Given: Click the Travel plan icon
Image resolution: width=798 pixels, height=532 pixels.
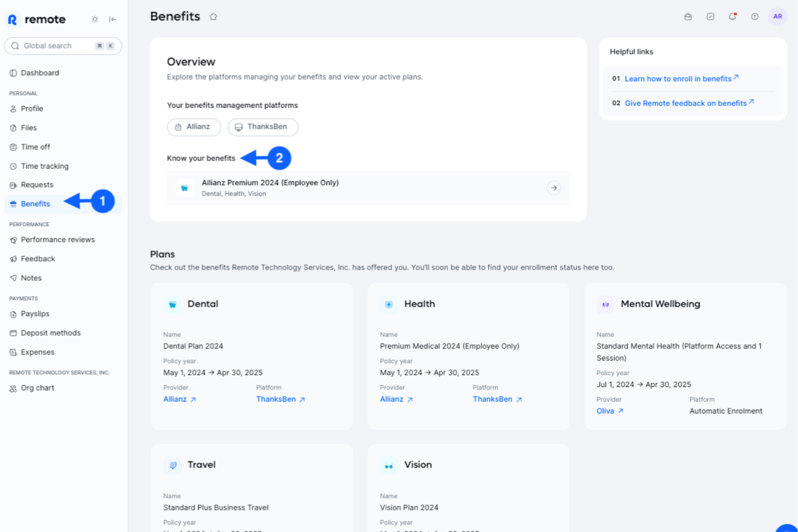Looking at the screenshot, I should pyautogui.click(x=173, y=465).
